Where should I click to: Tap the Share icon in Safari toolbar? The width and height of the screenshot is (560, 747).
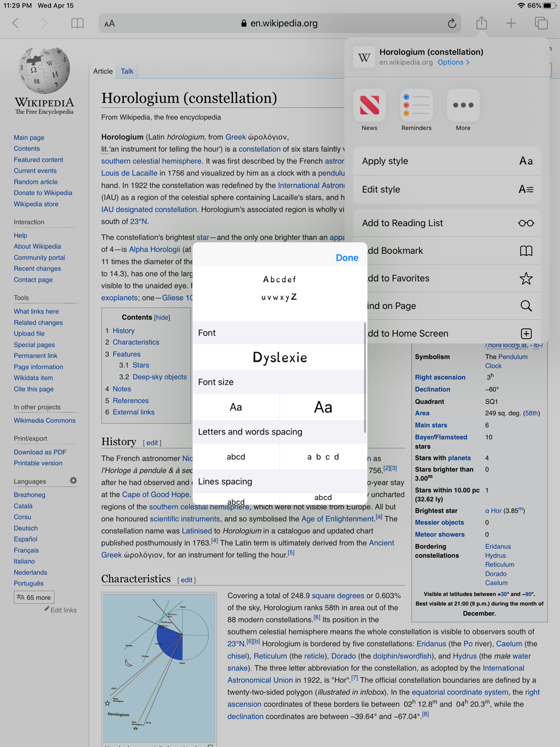[482, 23]
